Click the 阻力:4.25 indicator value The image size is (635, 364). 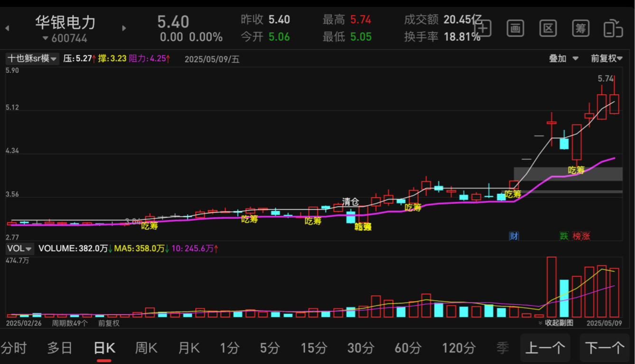pos(150,59)
